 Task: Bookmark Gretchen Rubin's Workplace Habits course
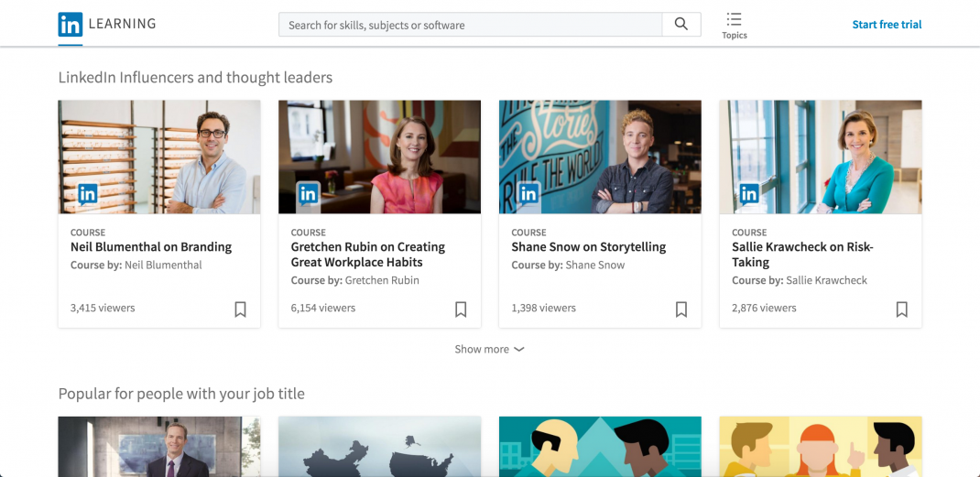tap(461, 309)
